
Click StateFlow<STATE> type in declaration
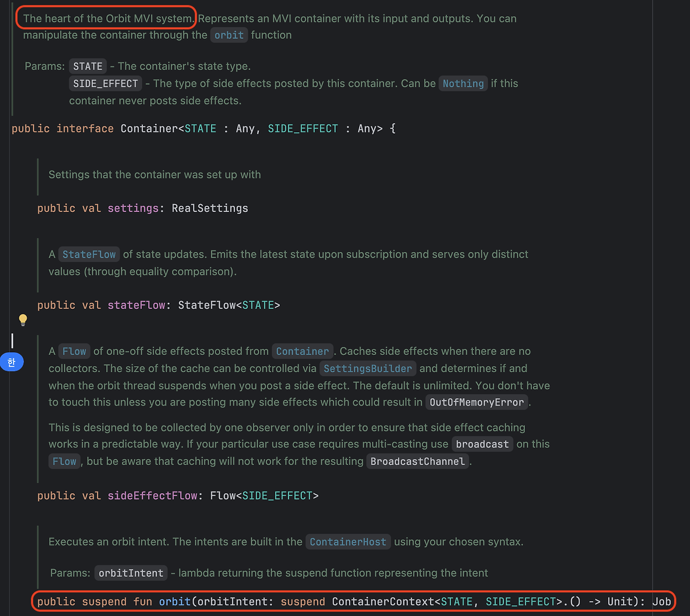point(229,305)
